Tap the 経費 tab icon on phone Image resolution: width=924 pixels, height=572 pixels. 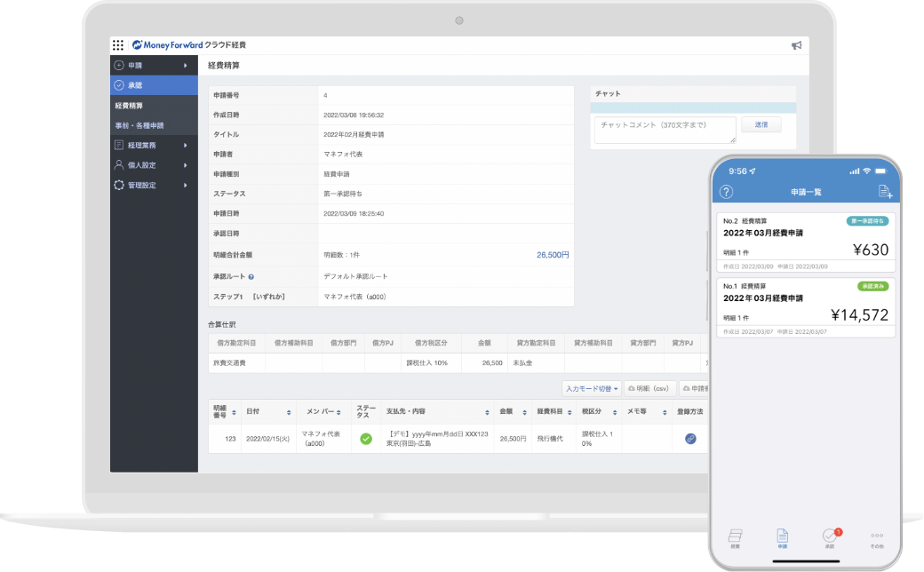(x=735, y=538)
